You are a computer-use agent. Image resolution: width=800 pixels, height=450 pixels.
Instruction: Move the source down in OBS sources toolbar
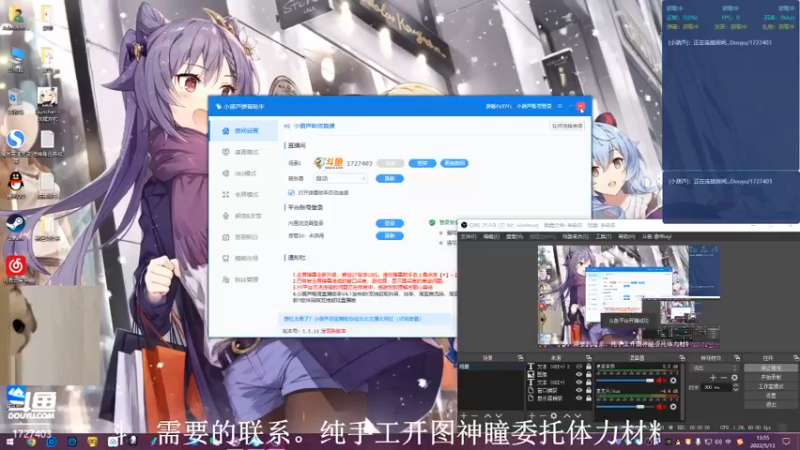click(x=578, y=416)
